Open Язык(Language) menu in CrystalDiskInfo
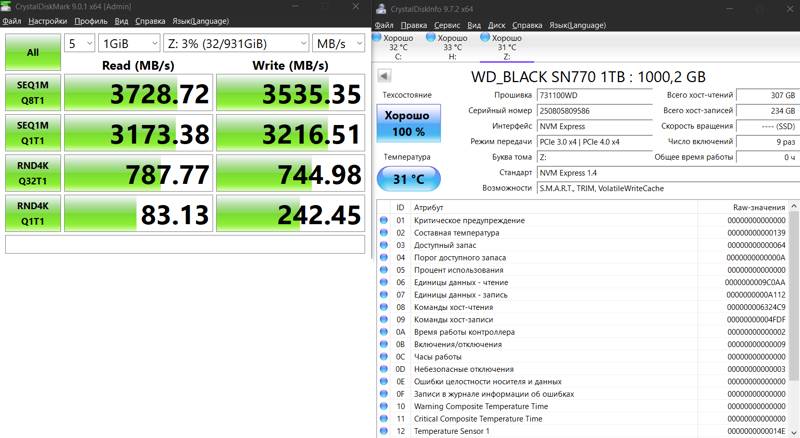800x438 pixels. point(578,25)
